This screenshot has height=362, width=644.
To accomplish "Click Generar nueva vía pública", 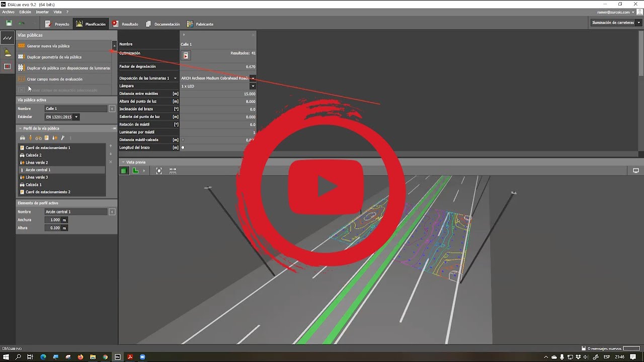I will tap(64, 46).
